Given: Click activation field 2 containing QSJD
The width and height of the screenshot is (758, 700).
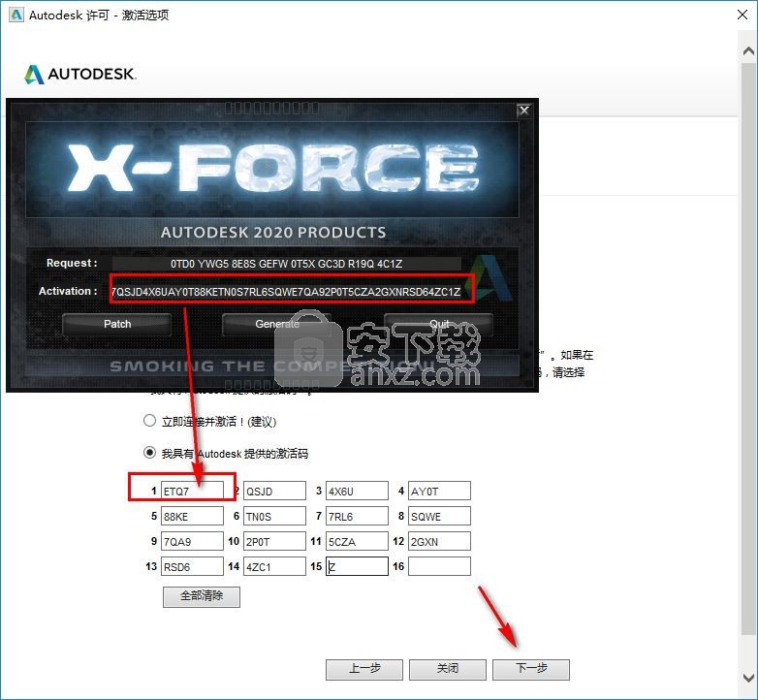Looking at the screenshot, I should click(x=274, y=491).
